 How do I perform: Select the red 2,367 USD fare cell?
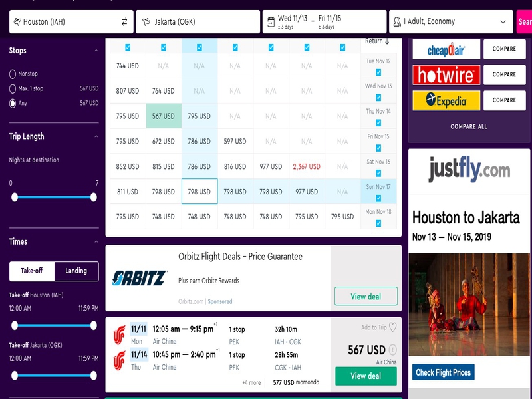pos(307,166)
